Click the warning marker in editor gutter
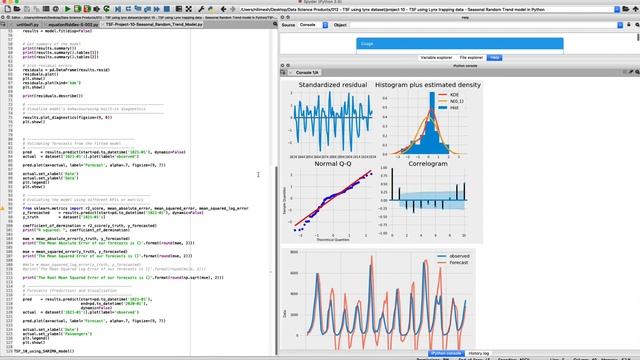Viewport: 640px width, 360px height. click(x=2, y=208)
